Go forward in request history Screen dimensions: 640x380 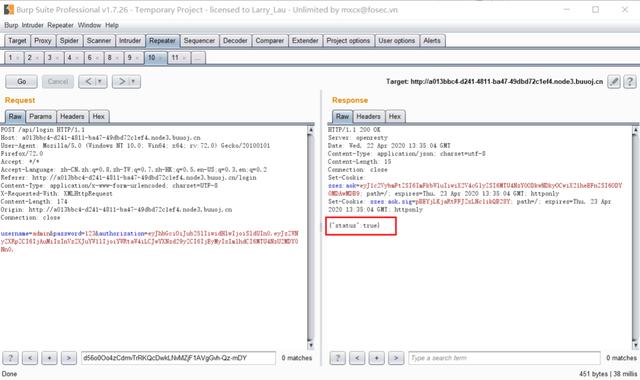coord(121,82)
